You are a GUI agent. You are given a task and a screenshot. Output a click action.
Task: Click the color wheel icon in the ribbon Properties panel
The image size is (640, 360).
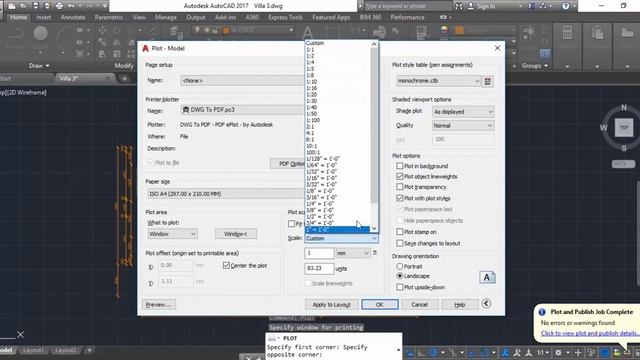pos(444,30)
